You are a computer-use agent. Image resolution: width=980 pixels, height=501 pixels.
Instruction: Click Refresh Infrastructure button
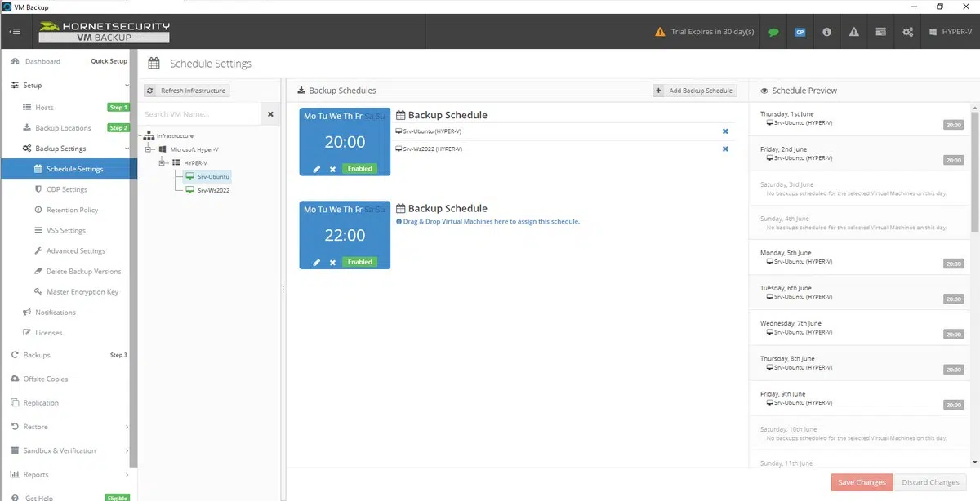click(x=186, y=91)
